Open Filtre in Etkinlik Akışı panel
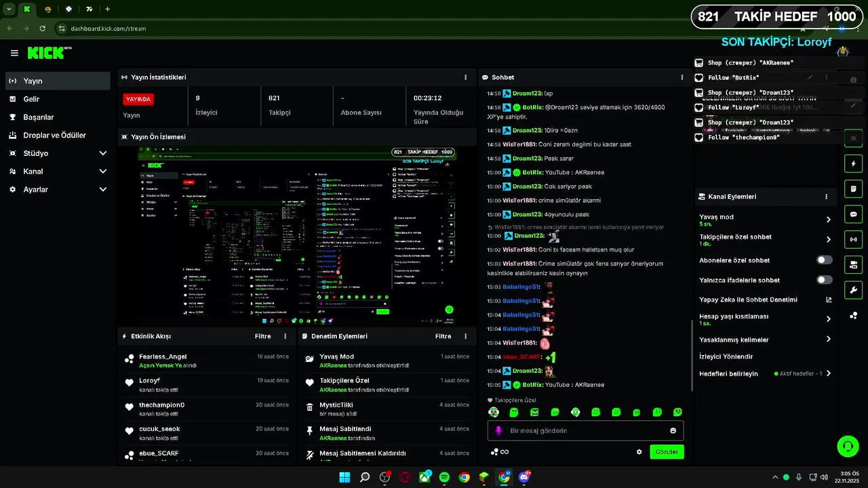The image size is (868, 488). 262,336
